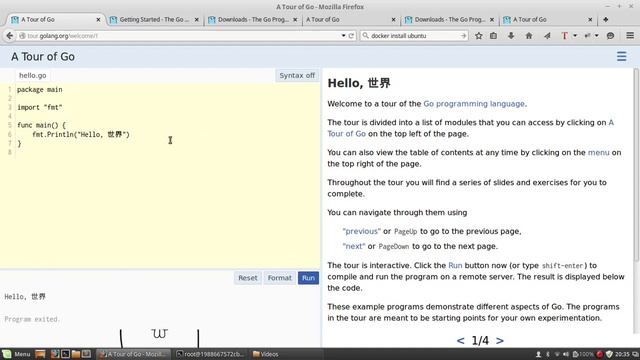Click the battery 100% indicator
Image resolution: width=640 pixels, height=360 pixels.
point(583,354)
